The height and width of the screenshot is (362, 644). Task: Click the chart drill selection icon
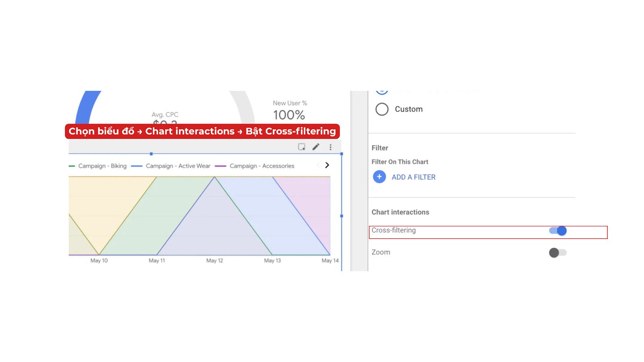[x=301, y=147]
